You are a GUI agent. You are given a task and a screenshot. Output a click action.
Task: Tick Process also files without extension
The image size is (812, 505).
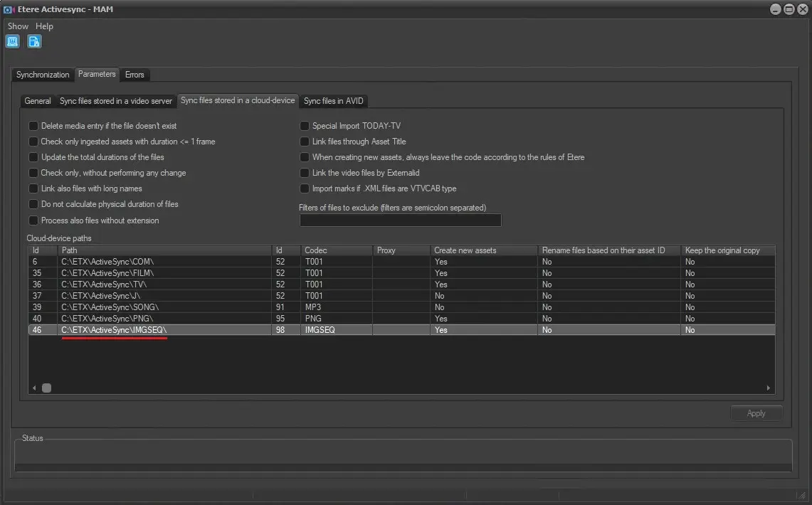(x=33, y=220)
